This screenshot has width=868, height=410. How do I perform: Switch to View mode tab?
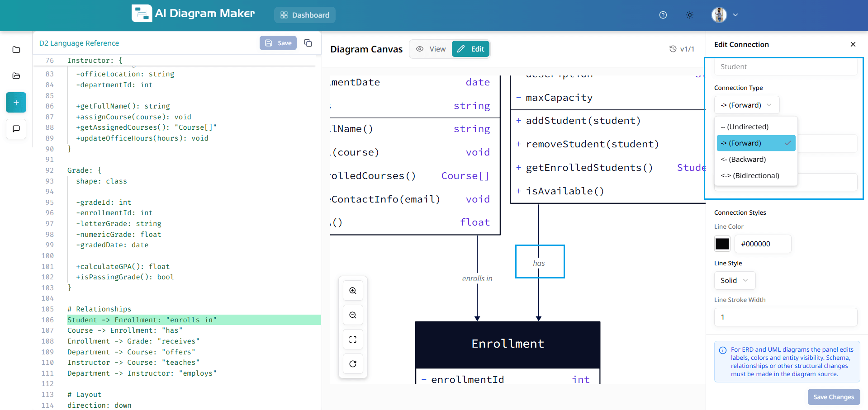pos(431,48)
